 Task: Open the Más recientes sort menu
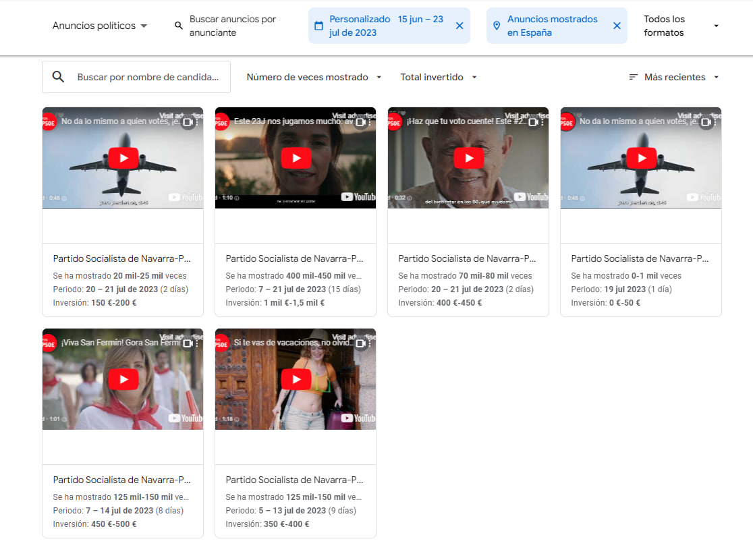pyautogui.click(x=675, y=78)
